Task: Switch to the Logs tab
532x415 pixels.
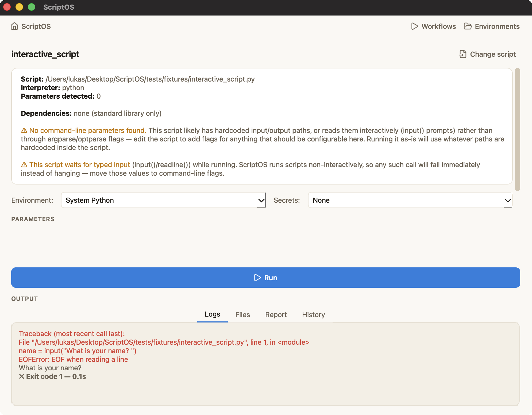Action: (213, 314)
